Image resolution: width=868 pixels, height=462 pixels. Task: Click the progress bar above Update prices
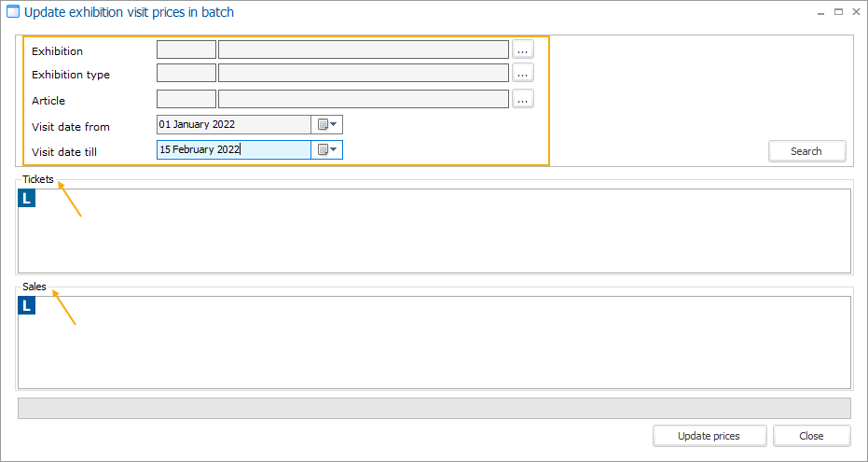coord(434,409)
